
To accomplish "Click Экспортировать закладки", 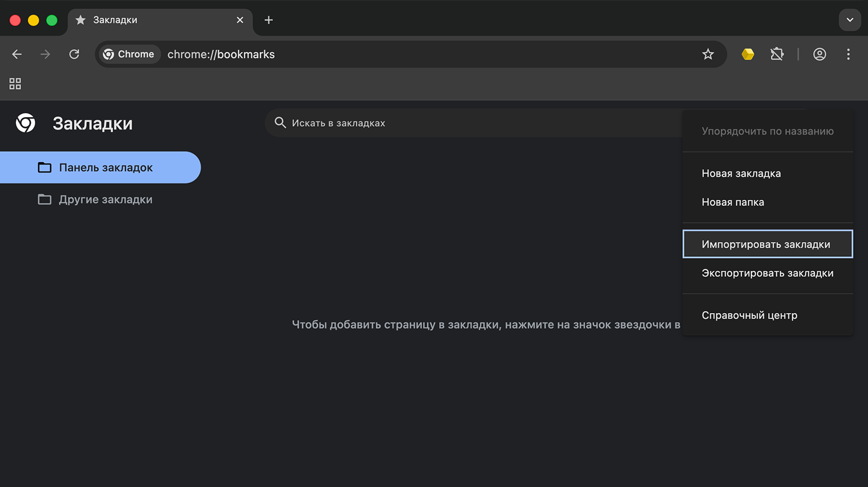I will (767, 272).
